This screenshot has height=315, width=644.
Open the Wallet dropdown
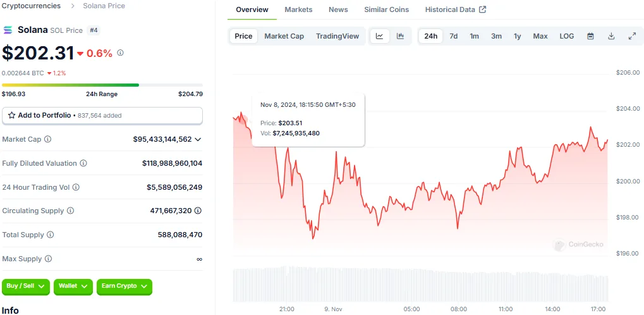(x=73, y=286)
